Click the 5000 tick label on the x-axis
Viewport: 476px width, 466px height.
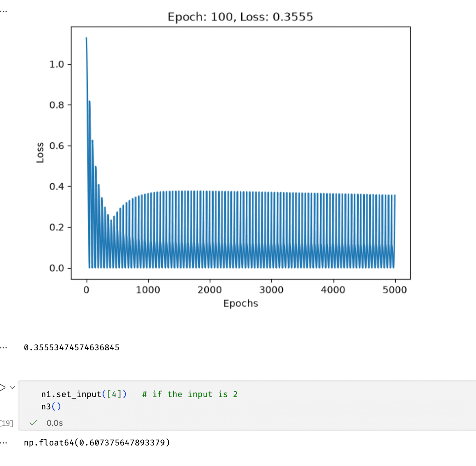[x=395, y=290]
